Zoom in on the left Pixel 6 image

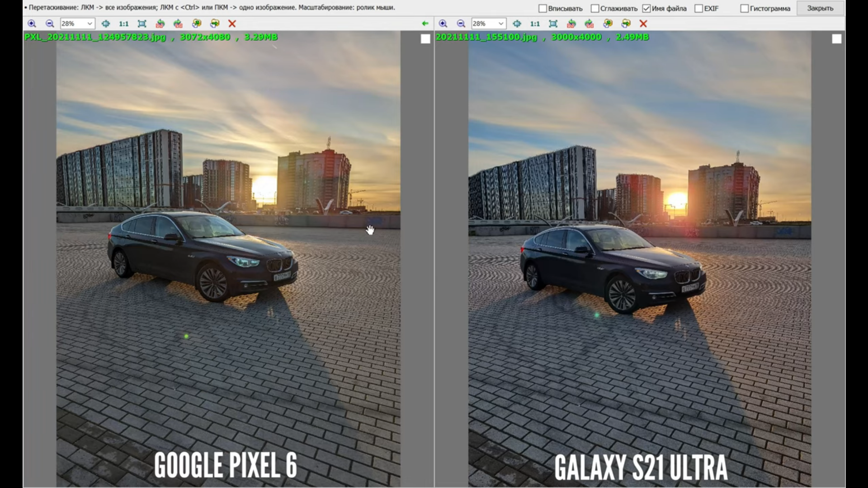(32, 23)
